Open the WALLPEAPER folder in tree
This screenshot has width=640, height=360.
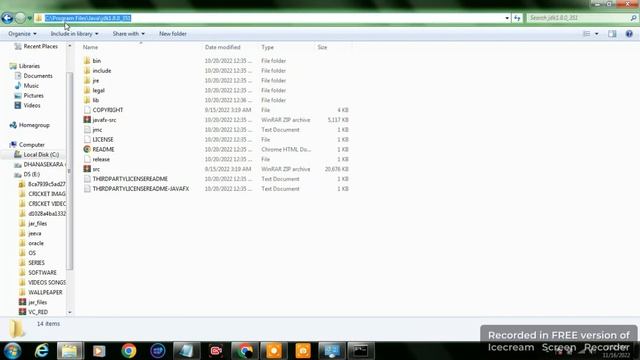click(x=45, y=292)
